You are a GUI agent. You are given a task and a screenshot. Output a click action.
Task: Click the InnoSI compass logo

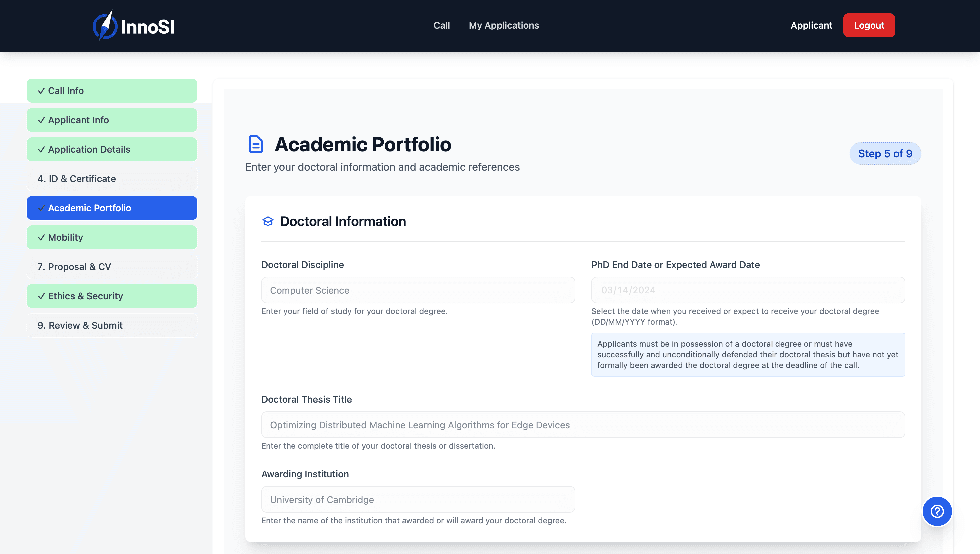(x=133, y=25)
